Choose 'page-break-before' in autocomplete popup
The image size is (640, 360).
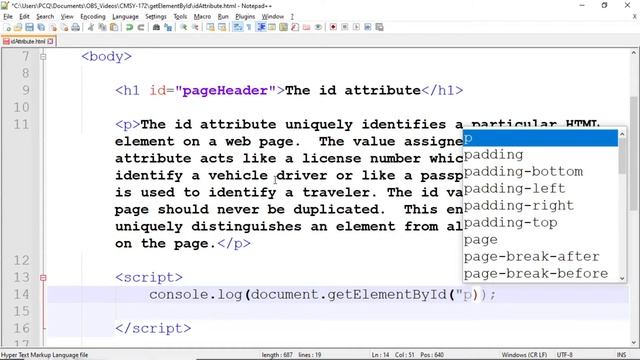click(x=540, y=273)
